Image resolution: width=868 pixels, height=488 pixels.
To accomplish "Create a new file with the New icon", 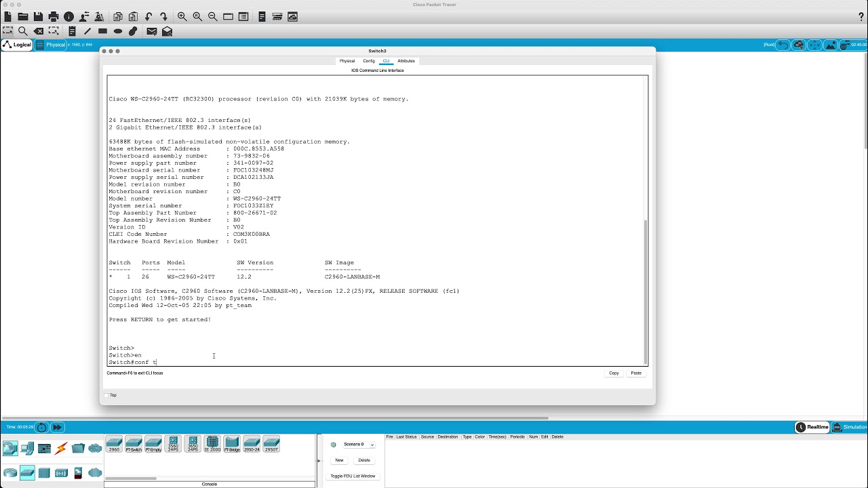I will [7, 16].
